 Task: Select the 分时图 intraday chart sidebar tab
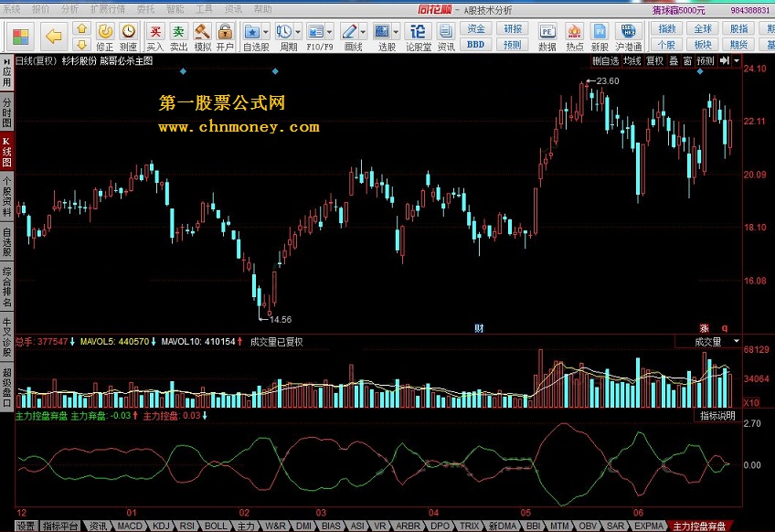7,112
